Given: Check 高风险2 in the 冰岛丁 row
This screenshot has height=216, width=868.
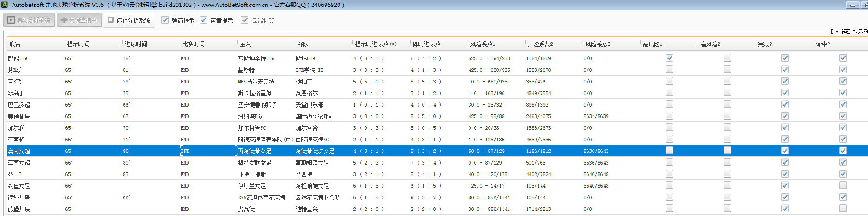Looking at the screenshot, I should (727, 93).
